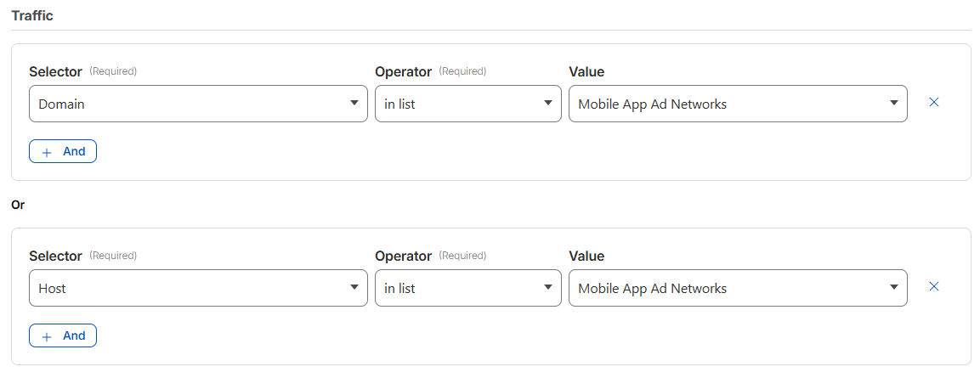Viewport: 980px width, 372px height.
Task: Expand the Operator dropdown in Domain row
Action: pyautogui.click(x=467, y=104)
